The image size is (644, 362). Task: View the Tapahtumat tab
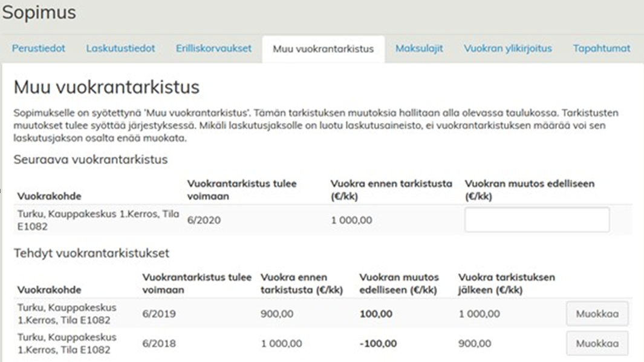pyautogui.click(x=601, y=48)
